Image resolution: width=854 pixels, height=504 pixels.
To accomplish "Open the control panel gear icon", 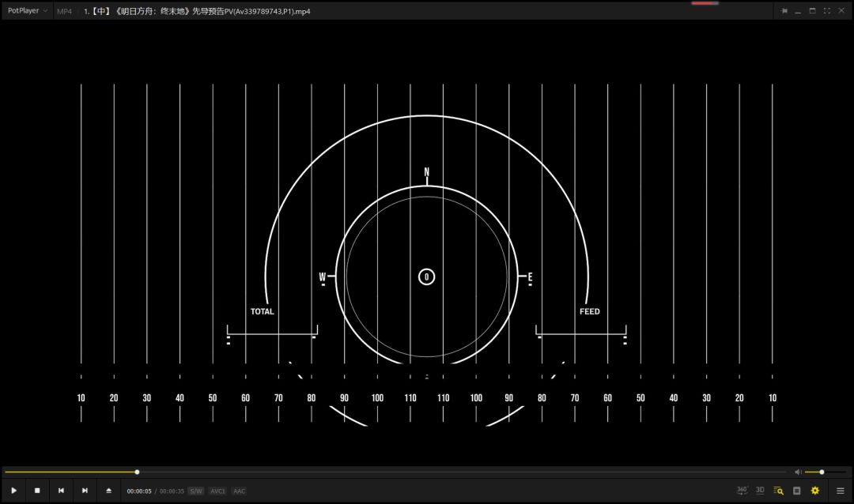I will [x=814, y=491].
